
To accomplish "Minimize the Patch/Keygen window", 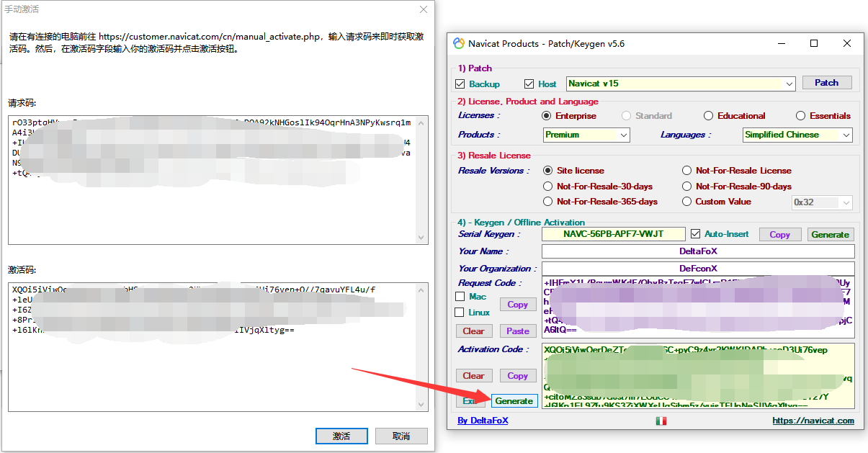I will point(782,43).
